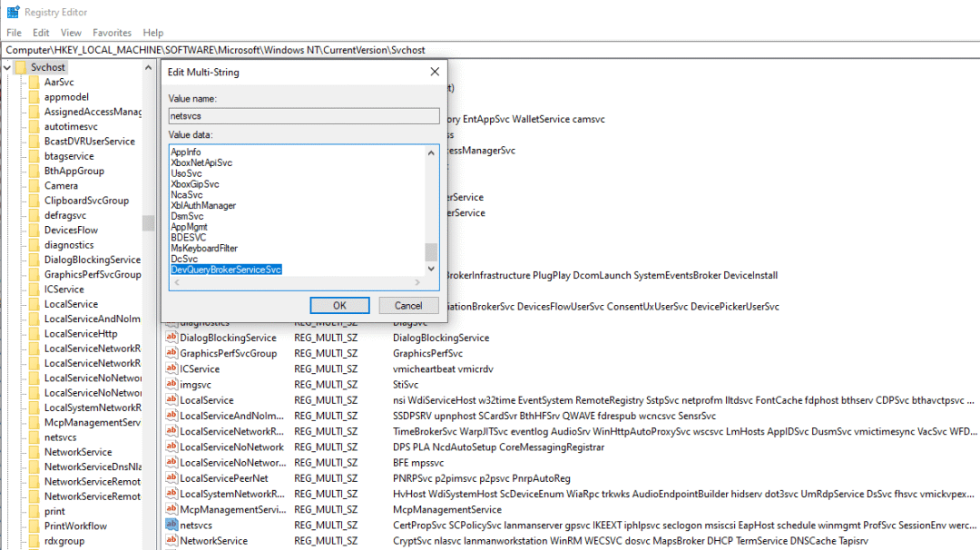Click the NetworkService value icon
Screen dimensions: 980x550
coord(171,540)
